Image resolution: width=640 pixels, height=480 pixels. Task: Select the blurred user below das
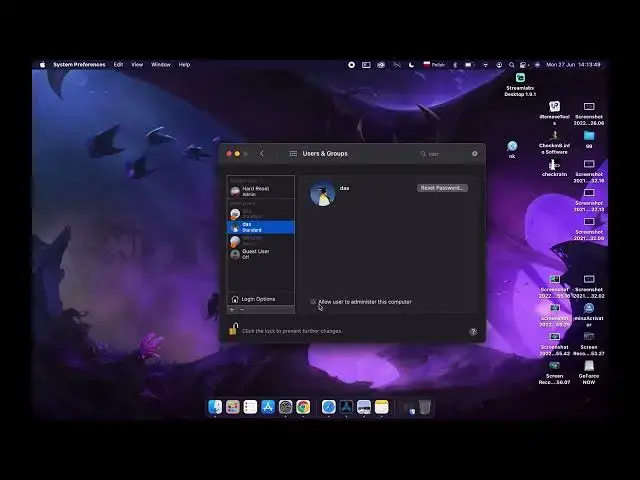260,241
